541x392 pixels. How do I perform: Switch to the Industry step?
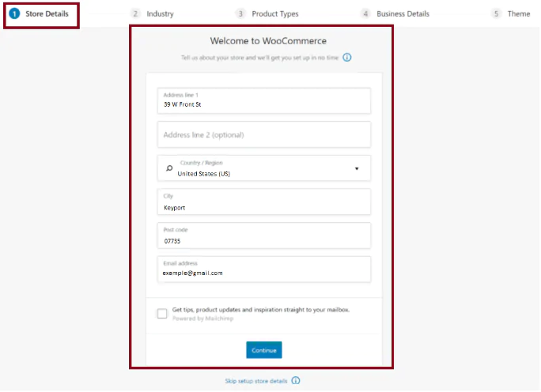coord(160,14)
